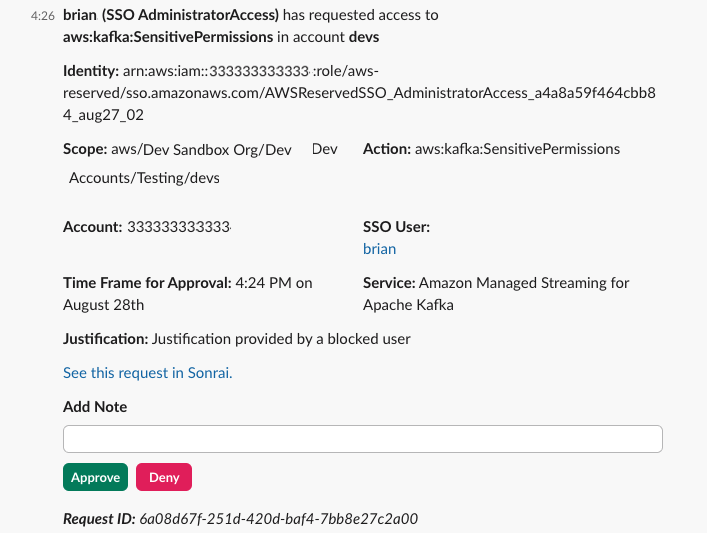
Task: Click the Scope path 'Accounts/Testing/devs'
Action: (144, 178)
